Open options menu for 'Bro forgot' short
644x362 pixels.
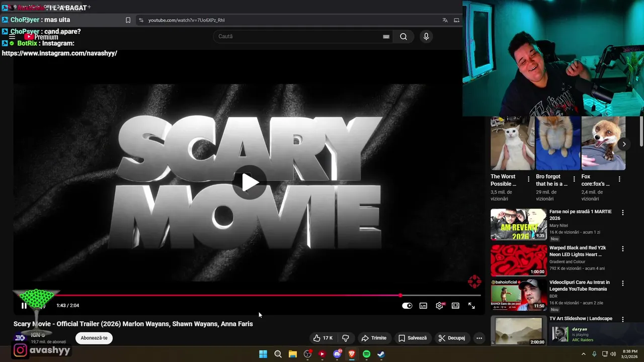coord(574,179)
